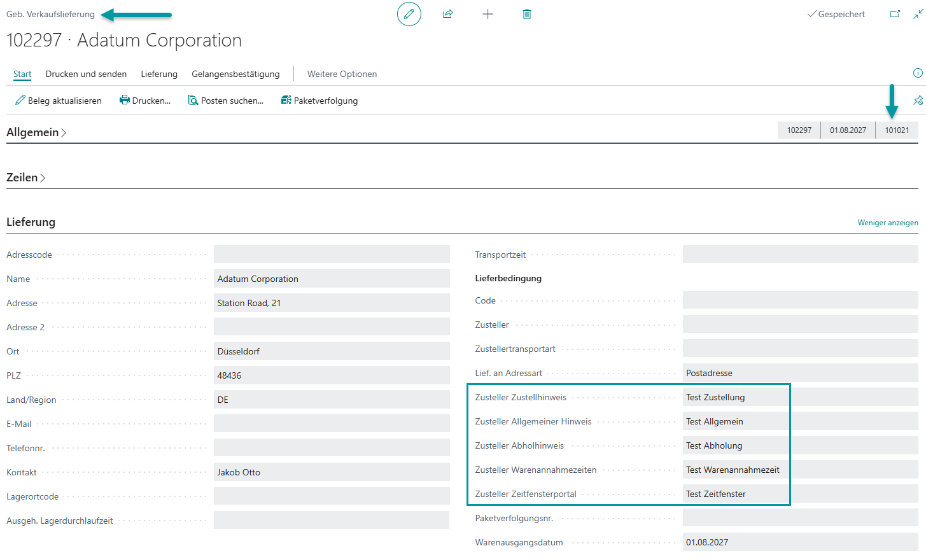Open Drucken und senden menu
The image size is (926, 560).
(x=86, y=74)
